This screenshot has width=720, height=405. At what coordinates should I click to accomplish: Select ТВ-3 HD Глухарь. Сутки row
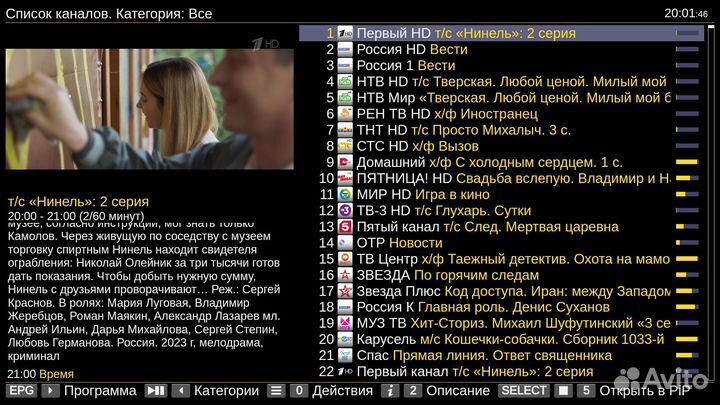(501, 210)
